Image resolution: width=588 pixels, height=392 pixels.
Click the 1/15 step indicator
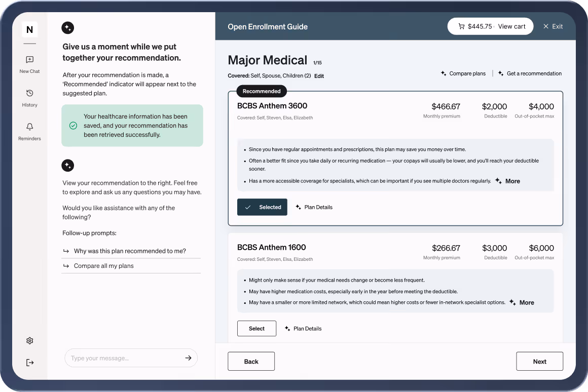[x=317, y=63]
